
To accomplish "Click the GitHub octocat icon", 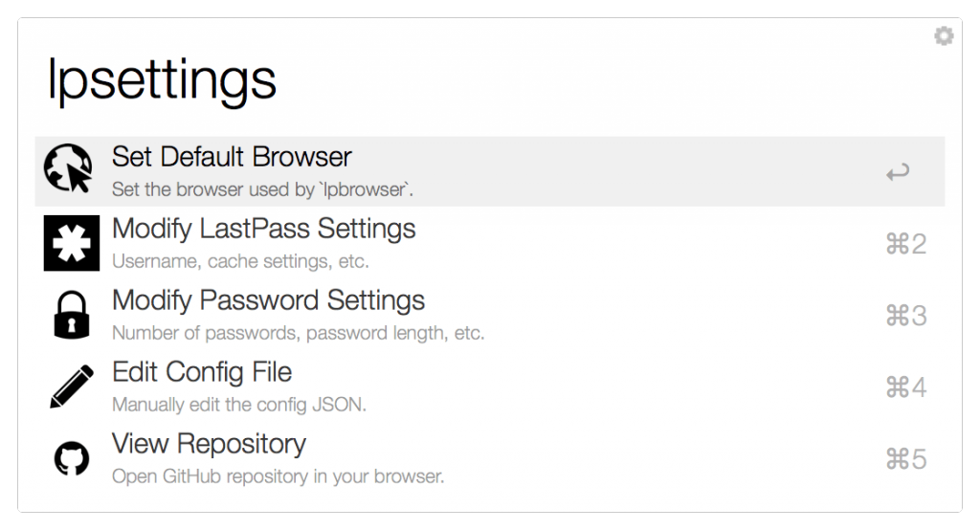I will tap(69, 459).
